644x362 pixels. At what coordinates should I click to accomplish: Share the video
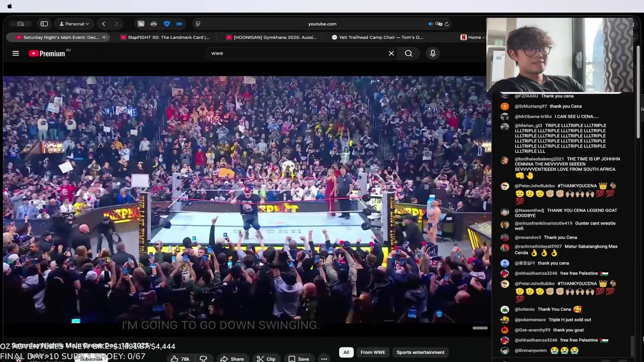pos(232,359)
